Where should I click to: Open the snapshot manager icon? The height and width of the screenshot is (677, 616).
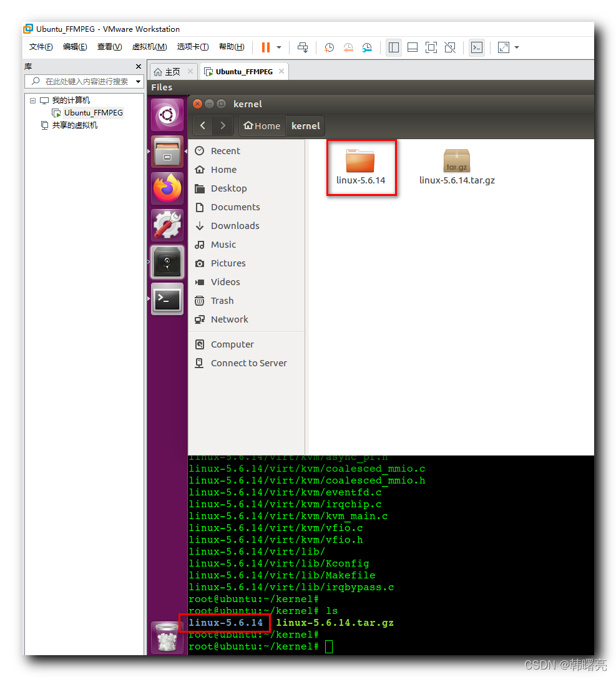pyautogui.click(x=367, y=47)
